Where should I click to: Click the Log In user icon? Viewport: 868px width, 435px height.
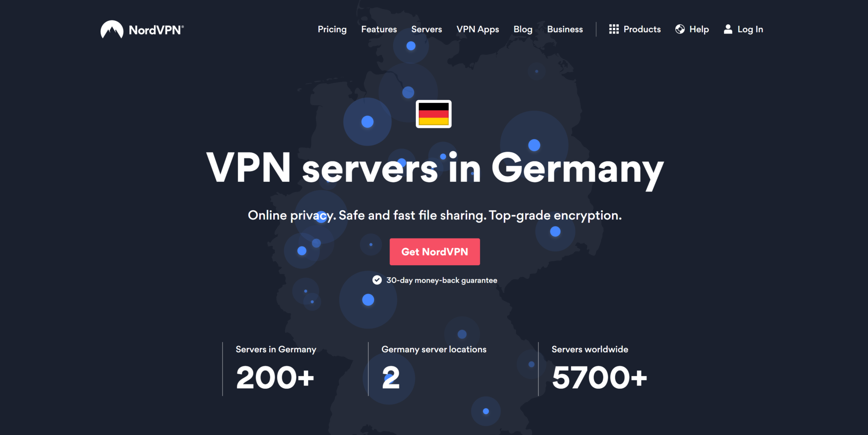tap(728, 29)
